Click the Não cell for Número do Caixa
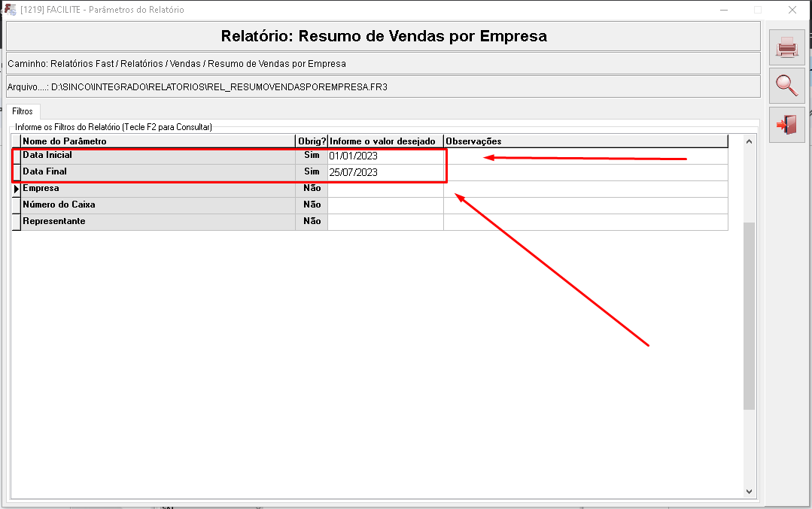This screenshot has height=509, width=812. [312, 205]
